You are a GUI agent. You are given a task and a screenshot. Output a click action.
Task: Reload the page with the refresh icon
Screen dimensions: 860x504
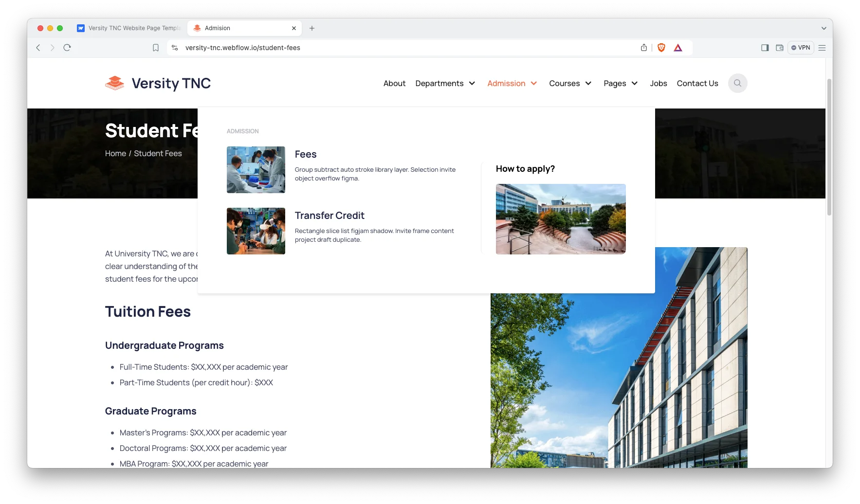67,48
